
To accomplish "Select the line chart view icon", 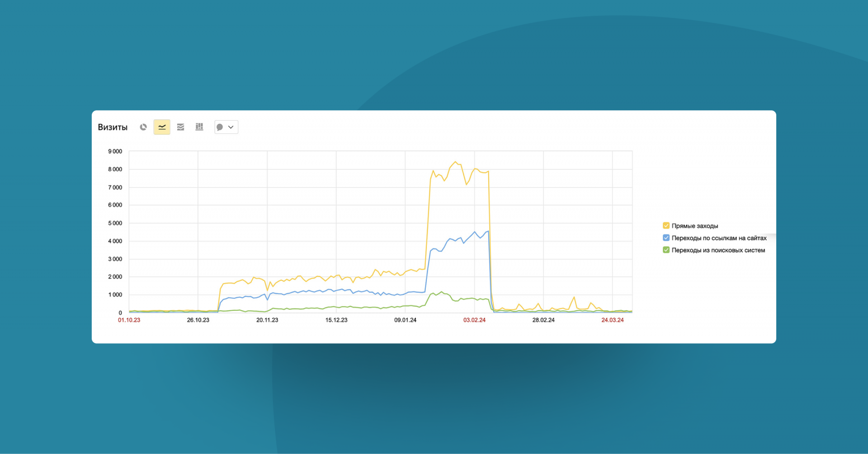I will (x=162, y=127).
